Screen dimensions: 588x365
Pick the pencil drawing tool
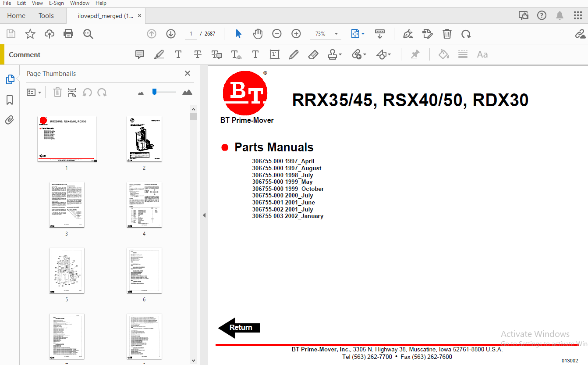click(x=294, y=54)
